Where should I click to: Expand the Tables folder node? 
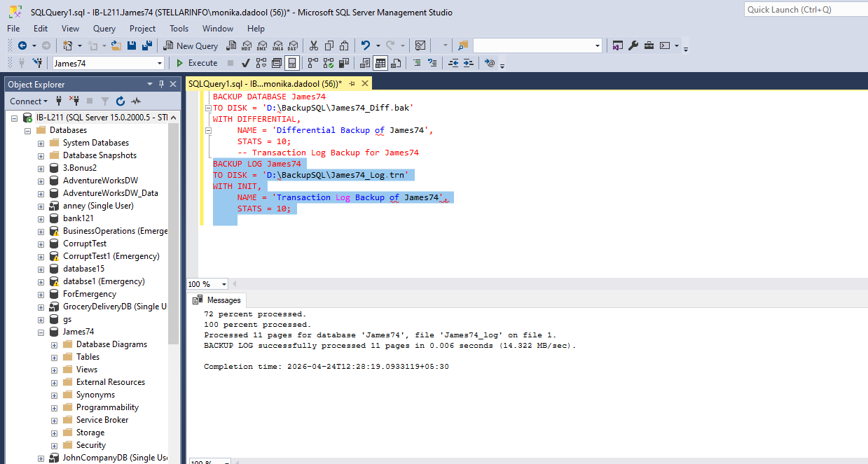(54, 357)
